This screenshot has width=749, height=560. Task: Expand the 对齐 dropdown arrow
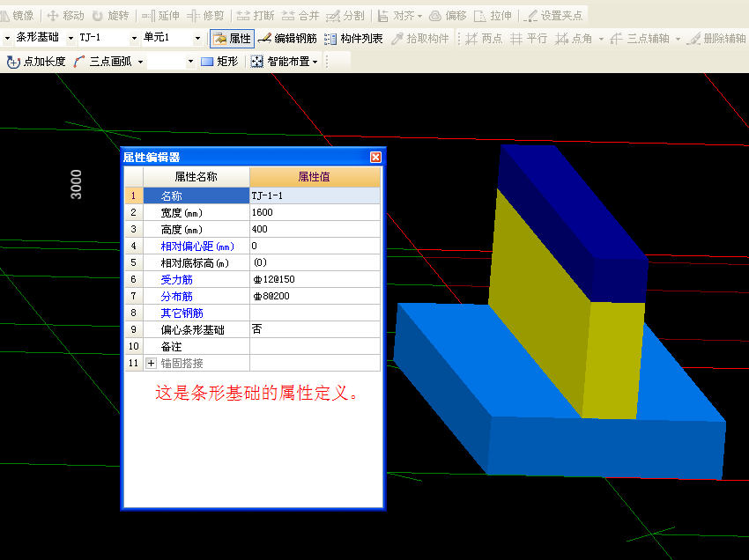(x=419, y=16)
